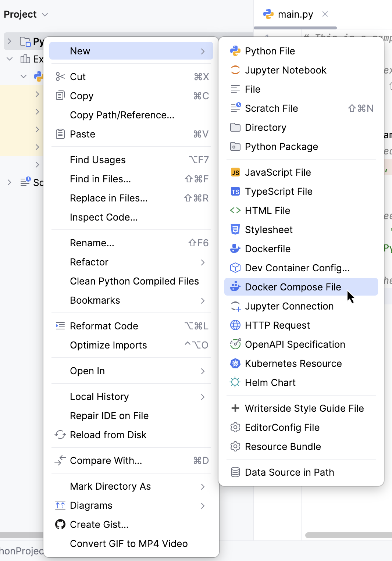
Task: Select Find in Files... entry
Action: 131,179
